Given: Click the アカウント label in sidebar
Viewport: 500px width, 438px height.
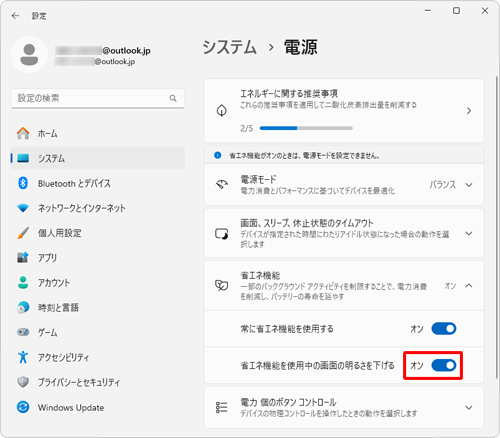Looking at the screenshot, I should coord(54,283).
